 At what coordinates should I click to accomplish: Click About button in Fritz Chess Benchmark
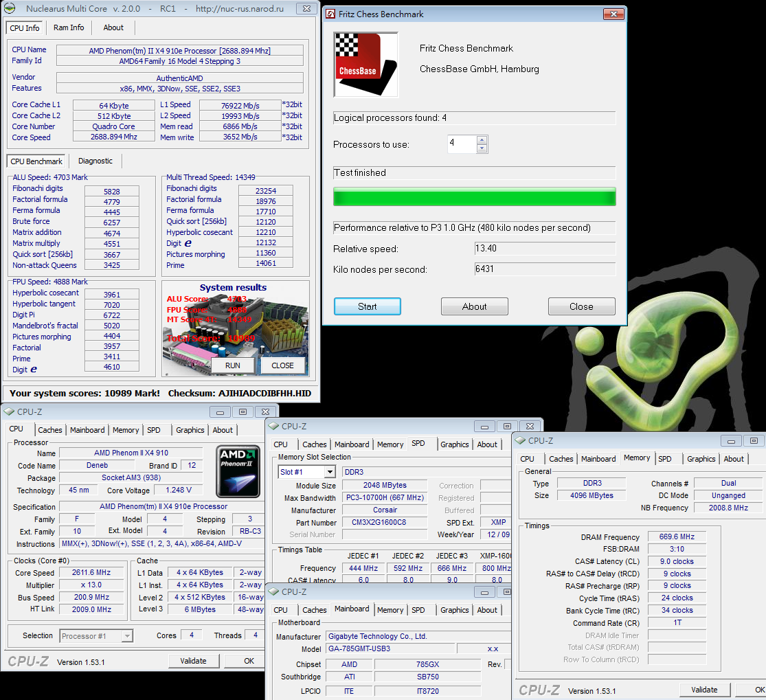pos(474,306)
